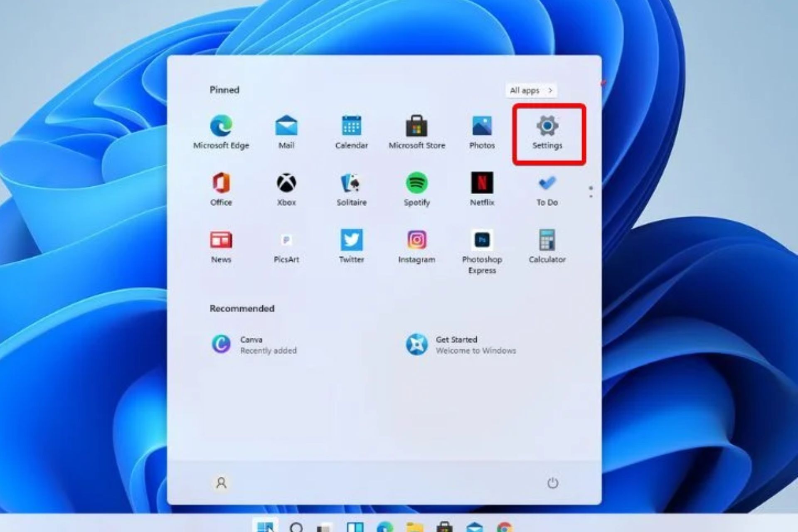Go to next pinned apps page dots
The width and height of the screenshot is (798, 532).
point(591,192)
